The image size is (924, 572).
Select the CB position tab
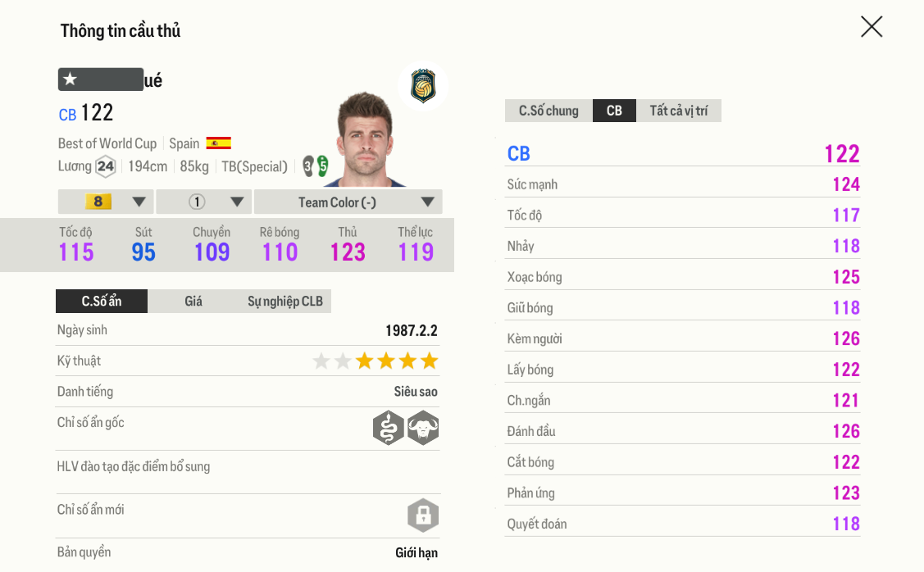[x=614, y=111]
